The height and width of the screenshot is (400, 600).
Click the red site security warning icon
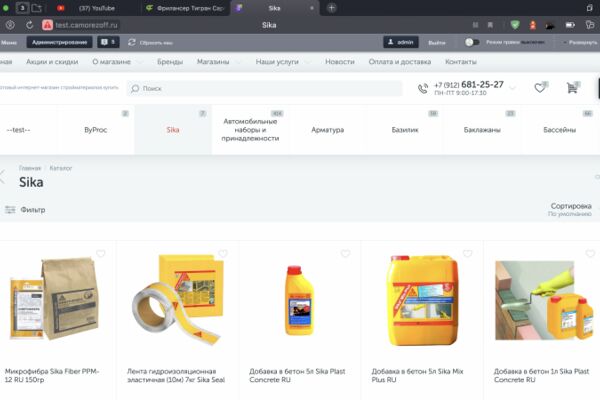(47, 25)
